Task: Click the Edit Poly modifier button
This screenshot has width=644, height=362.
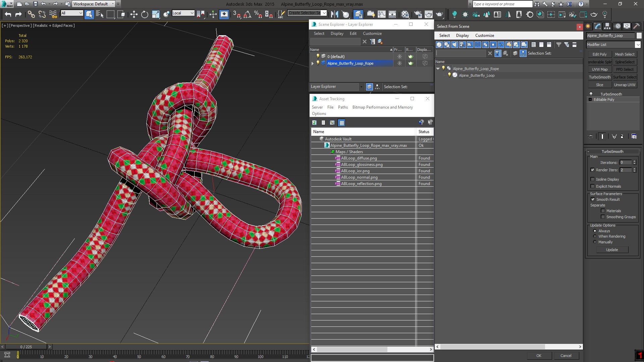Action: click(599, 54)
